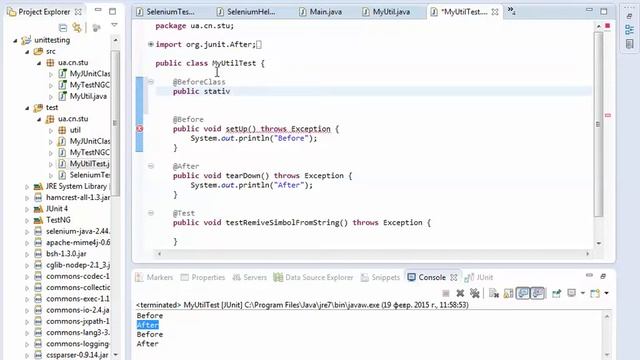Image resolution: width=640 pixels, height=360 pixels.
Task: Close the Project Explorer view
Action: (78, 12)
